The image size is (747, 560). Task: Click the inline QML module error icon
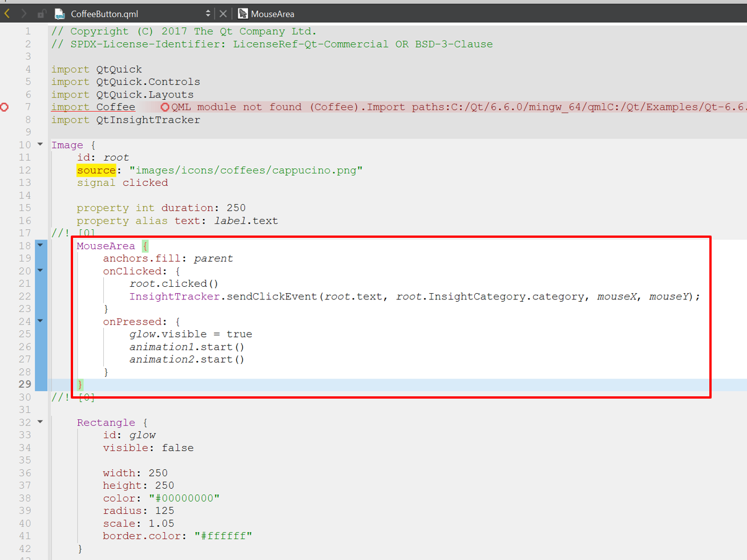tap(165, 107)
